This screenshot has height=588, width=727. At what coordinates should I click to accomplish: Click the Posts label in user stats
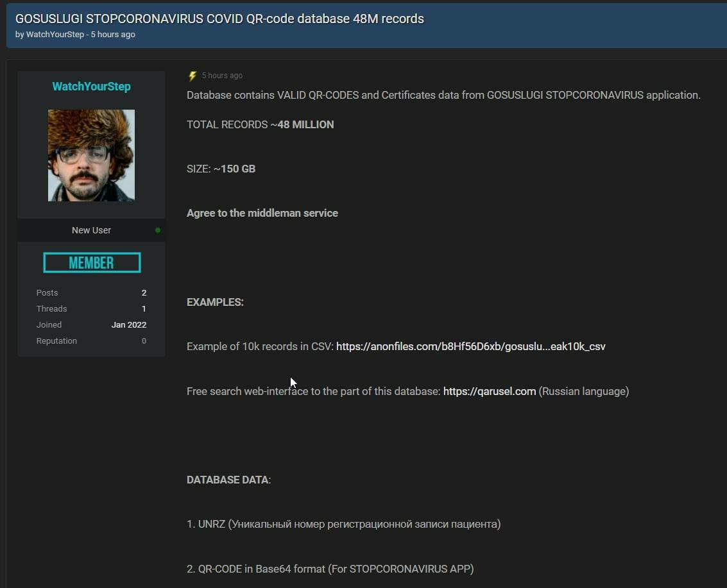coord(47,293)
